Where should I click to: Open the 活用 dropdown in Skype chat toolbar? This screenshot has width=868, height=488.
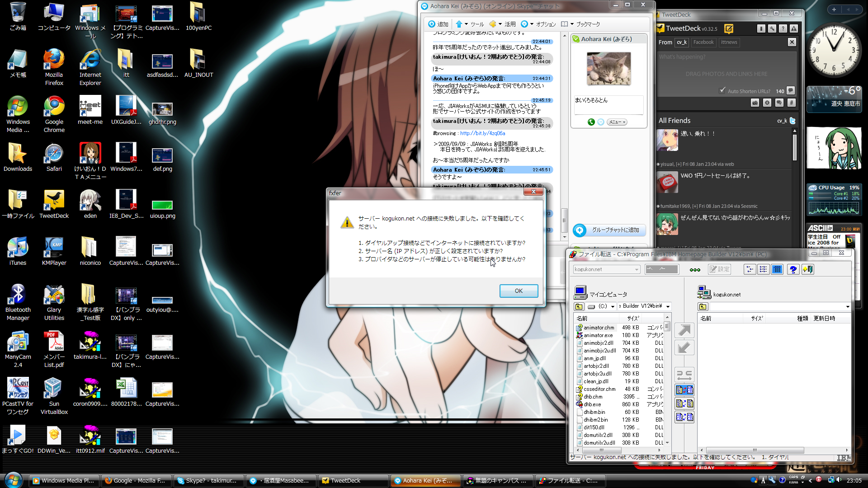(503, 24)
